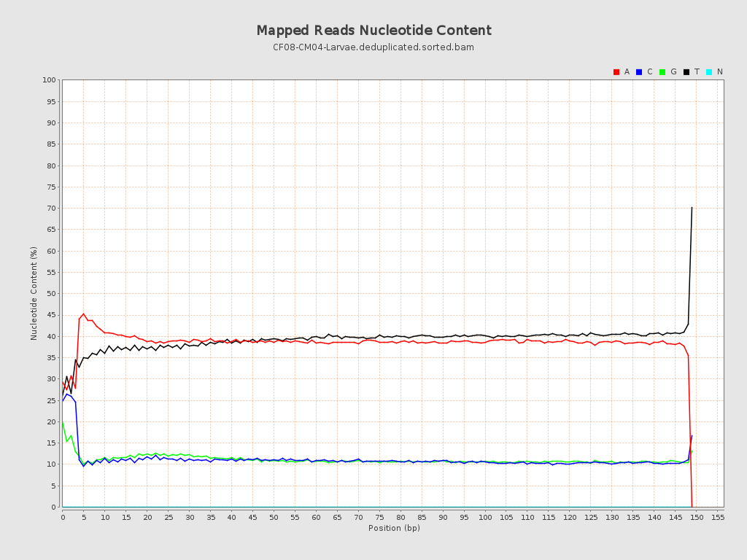
Task: Click the 45 tick on the y-axis
Action: (52, 315)
